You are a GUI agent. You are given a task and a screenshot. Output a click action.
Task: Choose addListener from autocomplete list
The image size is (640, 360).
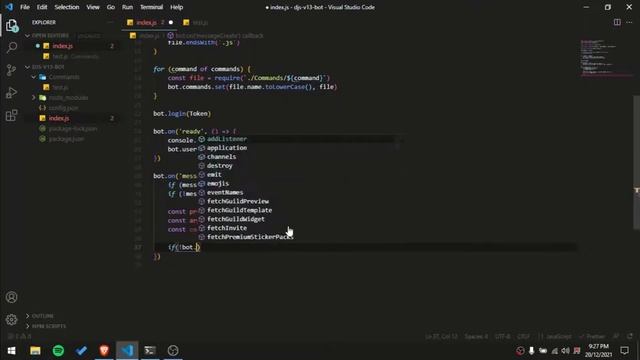(x=300, y=139)
